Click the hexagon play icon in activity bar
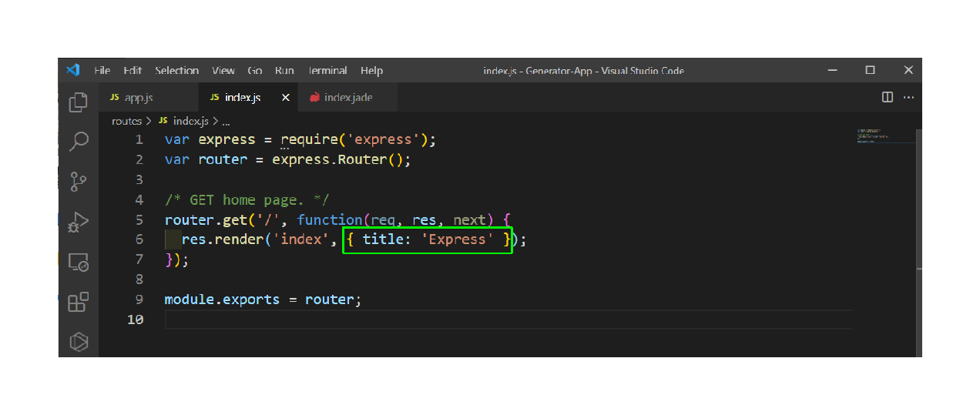This screenshot has height=415, width=980. click(79, 341)
